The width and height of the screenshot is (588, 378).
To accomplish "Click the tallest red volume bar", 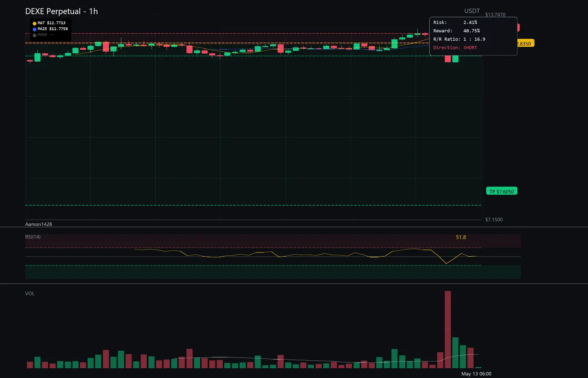I will pos(448,330).
